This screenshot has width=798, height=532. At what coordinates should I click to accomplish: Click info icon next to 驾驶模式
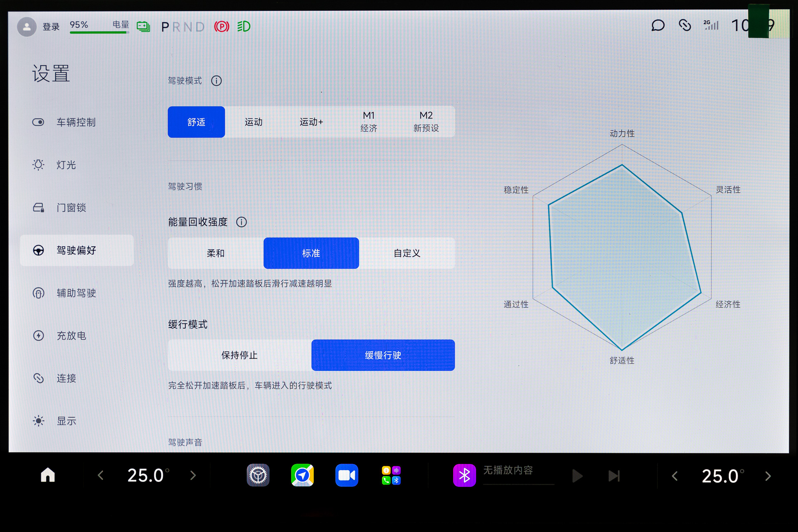click(217, 81)
